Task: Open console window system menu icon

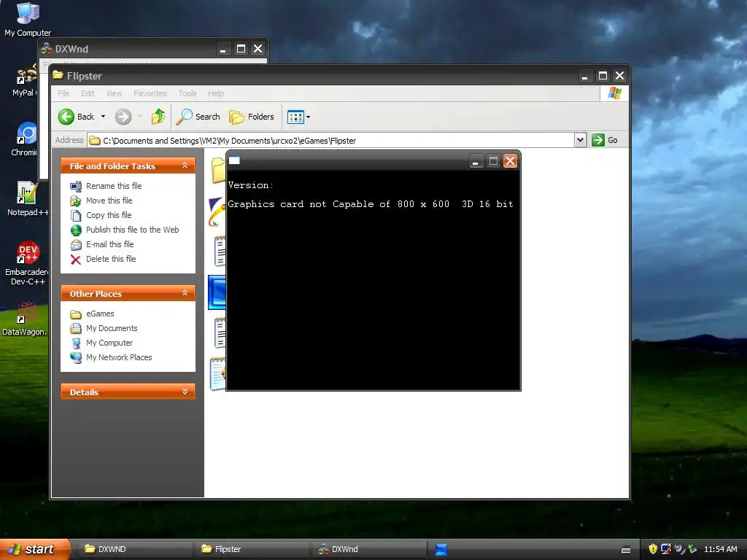Action: pyautogui.click(x=234, y=160)
